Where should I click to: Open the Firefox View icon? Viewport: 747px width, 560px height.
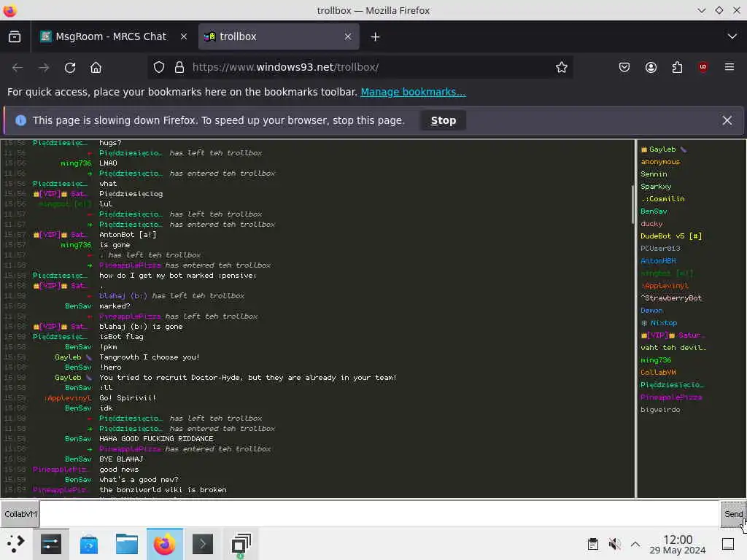pyautogui.click(x=15, y=36)
